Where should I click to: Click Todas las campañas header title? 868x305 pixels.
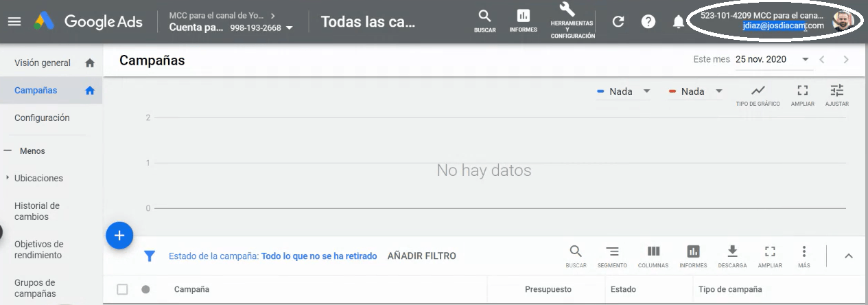pyautogui.click(x=368, y=21)
